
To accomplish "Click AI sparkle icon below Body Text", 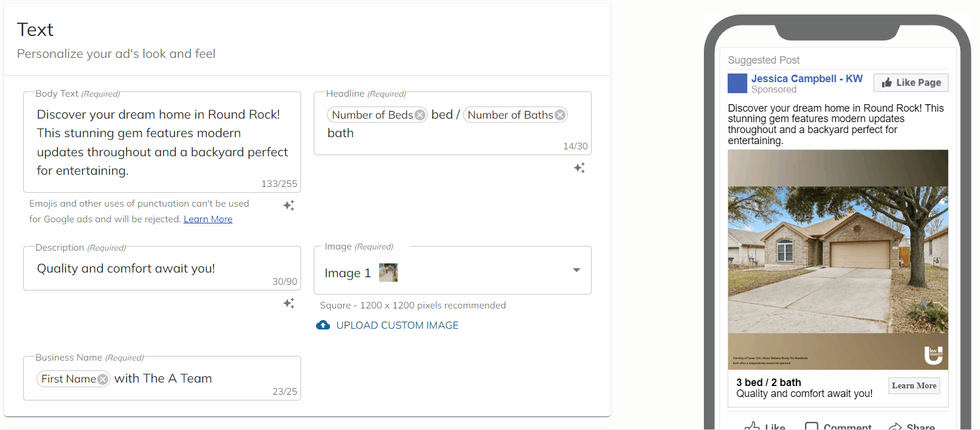I will tap(289, 205).
